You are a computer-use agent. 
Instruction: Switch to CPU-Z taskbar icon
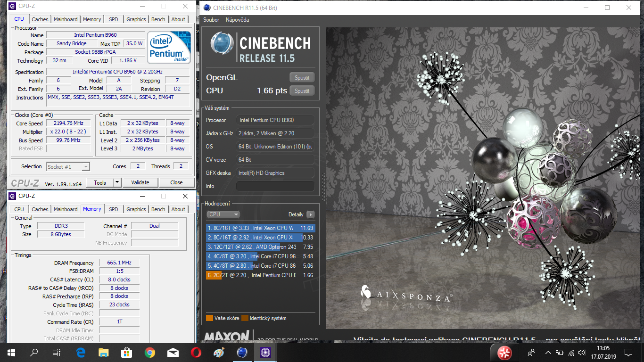coord(265,352)
